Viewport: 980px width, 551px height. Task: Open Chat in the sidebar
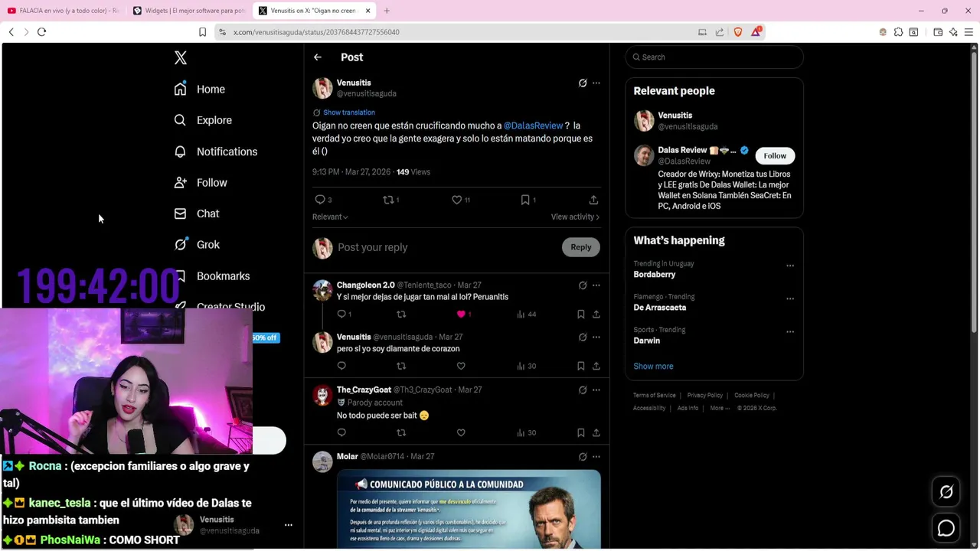[197, 214]
